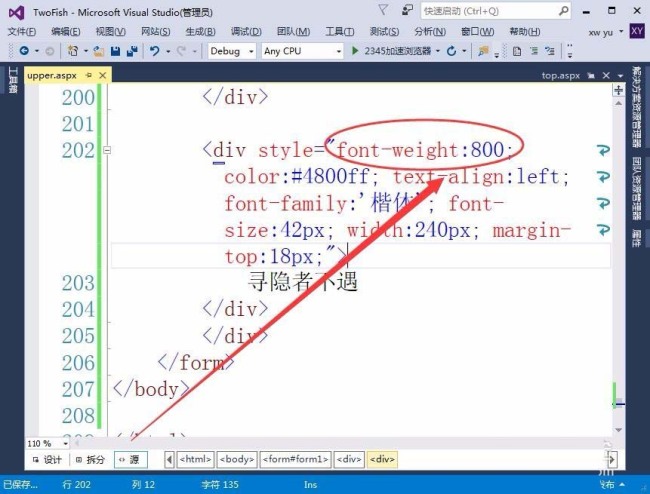Select the <form#form1> breadcrumb tag
The image size is (650, 494).
295,460
